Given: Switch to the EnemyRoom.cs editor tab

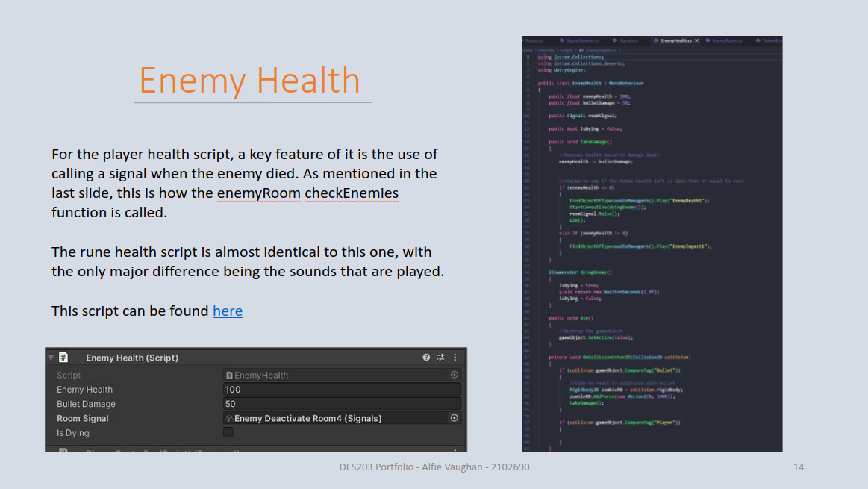Looking at the screenshot, I should click(x=724, y=40).
